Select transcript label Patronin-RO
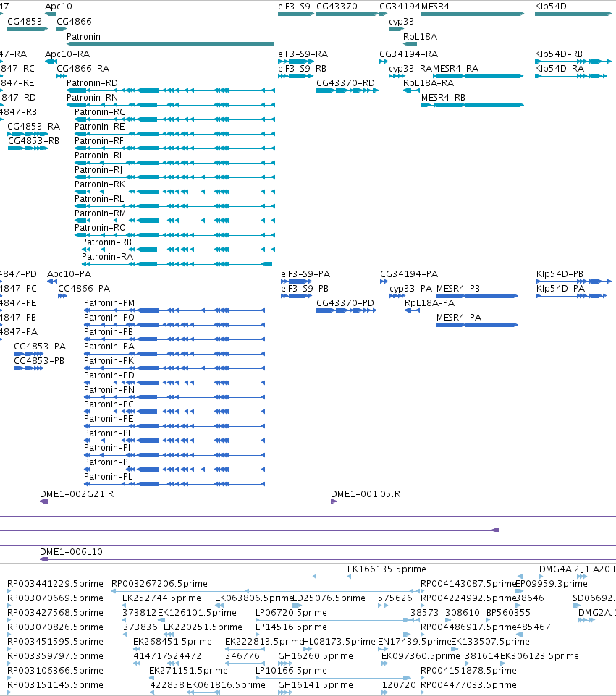This screenshot has width=616, height=696. click(x=100, y=228)
